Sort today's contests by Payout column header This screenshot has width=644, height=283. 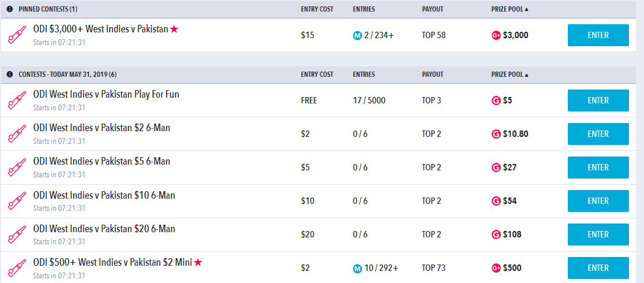point(432,75)
